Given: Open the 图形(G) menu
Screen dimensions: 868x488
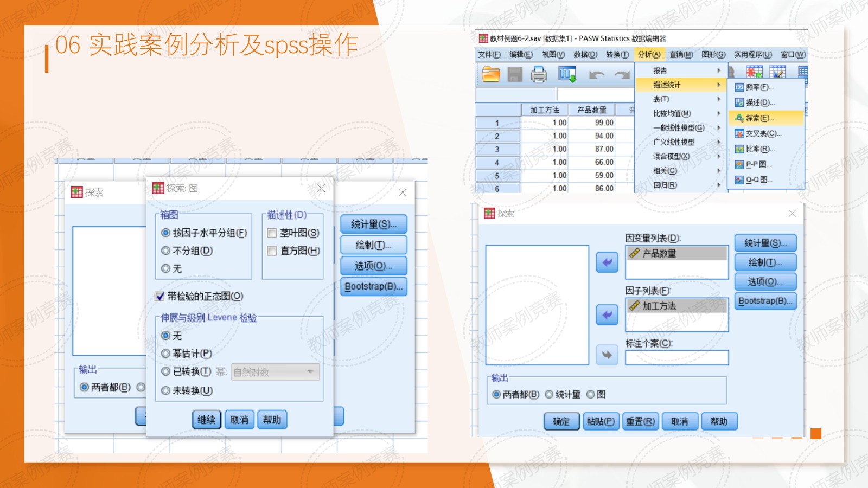Looking at the screenshot, I should pyautogui.click(x=713, y=54).
